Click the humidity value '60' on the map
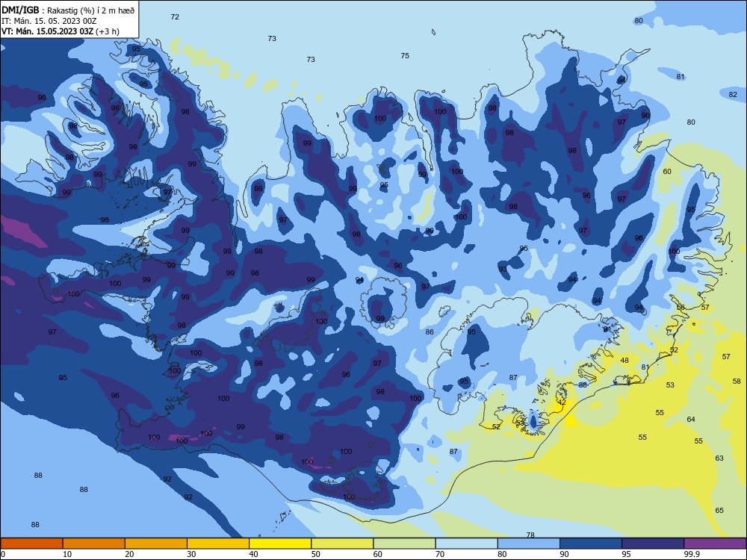Image resolution: width=747 pixels, height=560 pixels. pyautogui.click(x=667, y=172)
